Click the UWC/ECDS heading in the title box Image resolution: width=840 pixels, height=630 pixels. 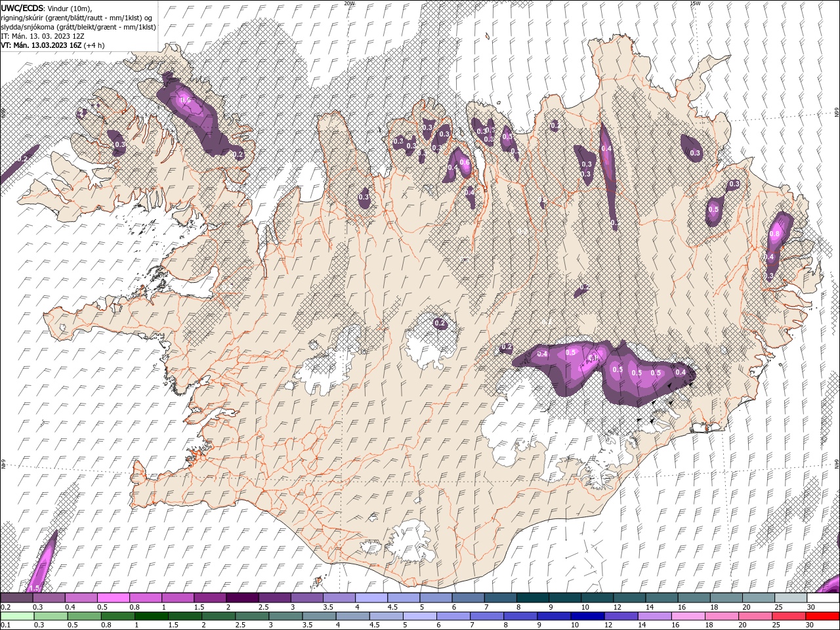[x=22, y=7]
